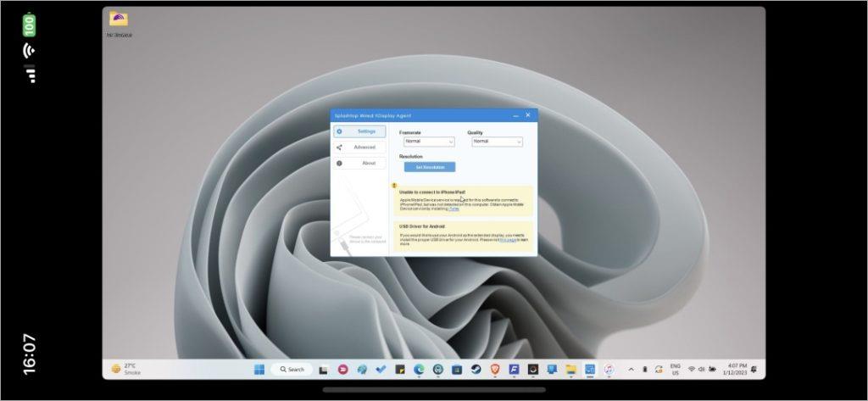The width and height of the screenshot is (868, 401).
Task: Minimize the Splashtop Wired XDisplay Agent window
Action: 516,115
